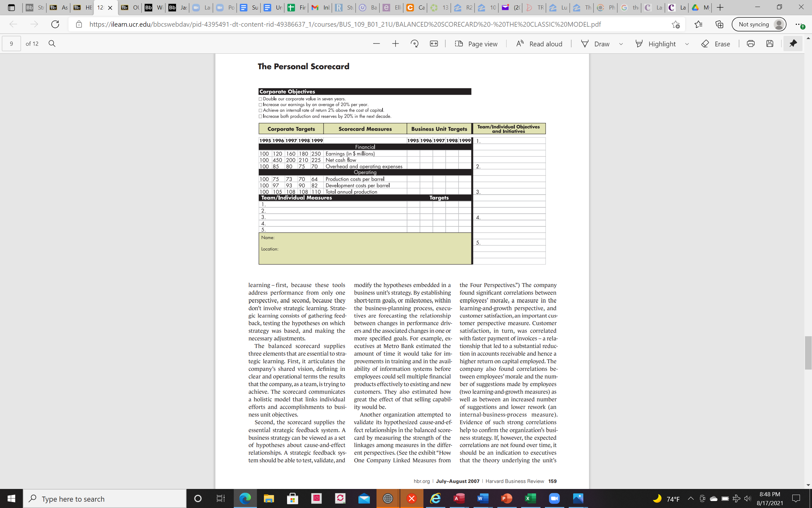Image resolution: width=812 pixels, height=508 pixels.
Task: Expand Highlight color options dropdown
Action: (x=687, y=44)
